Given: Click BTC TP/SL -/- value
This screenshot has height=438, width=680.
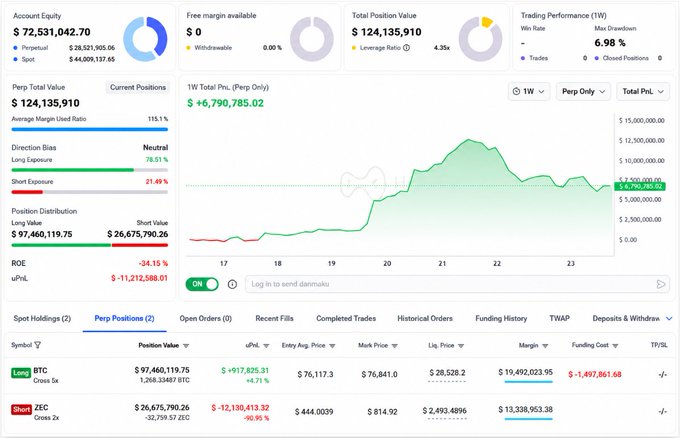Looking at the screenshot, I should click(x=663, y=374).
